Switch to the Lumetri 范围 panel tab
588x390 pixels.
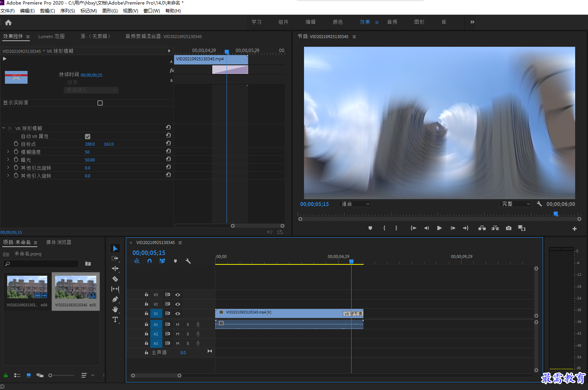coord(51,37)
